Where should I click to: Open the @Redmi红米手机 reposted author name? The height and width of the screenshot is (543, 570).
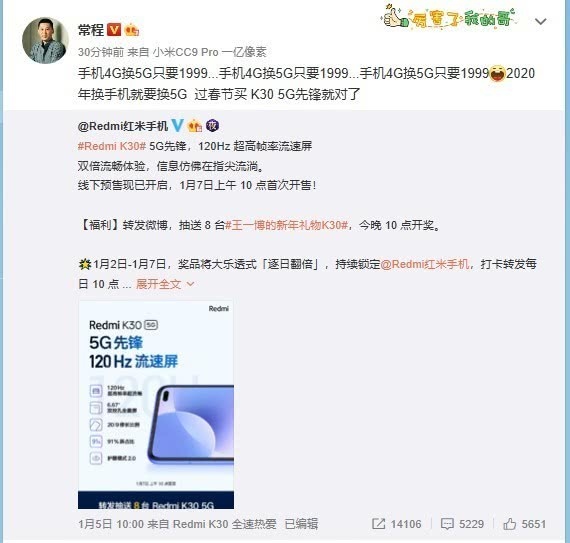(x=123, y=126)
